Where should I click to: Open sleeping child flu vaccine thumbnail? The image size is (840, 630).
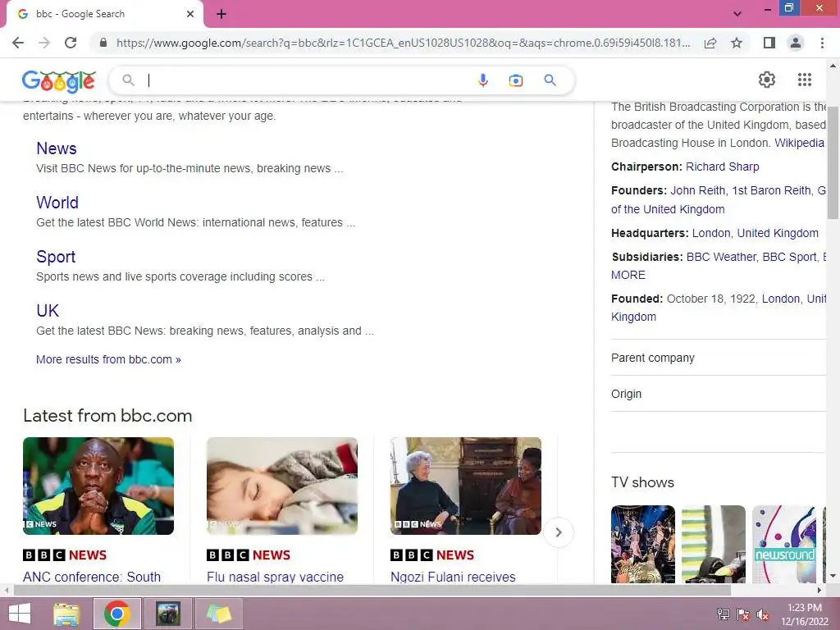282,486
